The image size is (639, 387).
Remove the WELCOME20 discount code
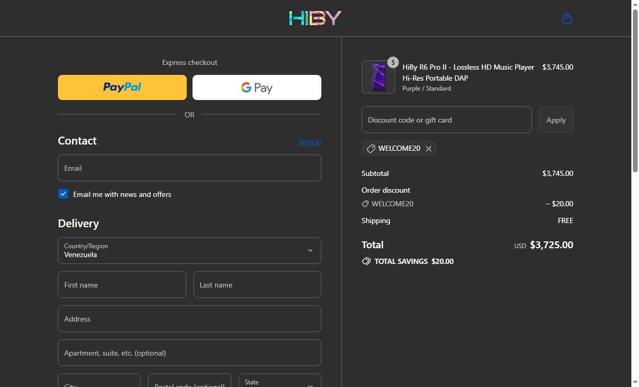click(x=428, y=149)
